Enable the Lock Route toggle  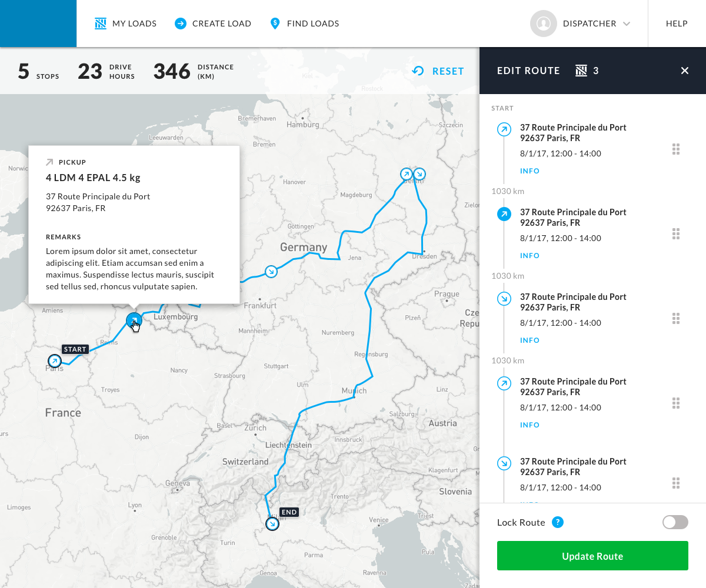(x=675, y=522)
